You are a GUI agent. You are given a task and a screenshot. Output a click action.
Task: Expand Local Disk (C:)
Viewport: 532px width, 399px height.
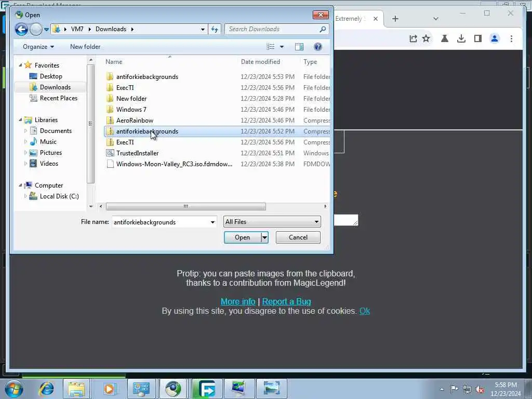point(25,196)
